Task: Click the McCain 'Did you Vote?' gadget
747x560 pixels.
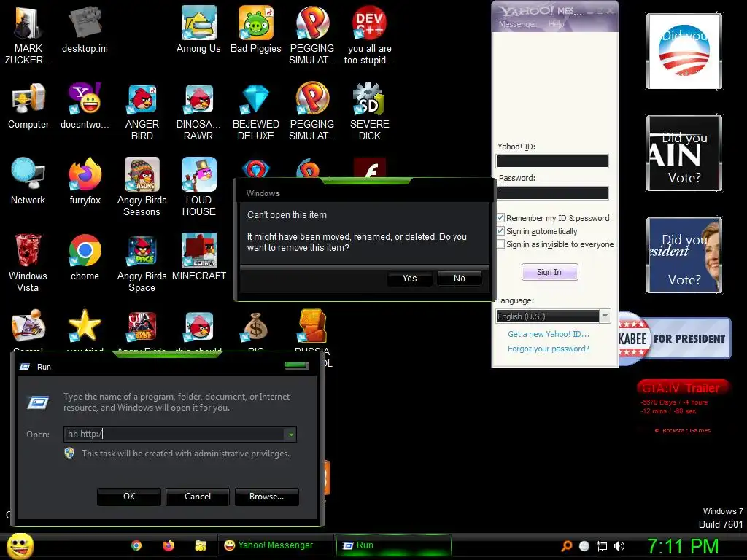Action: (684, 153)
